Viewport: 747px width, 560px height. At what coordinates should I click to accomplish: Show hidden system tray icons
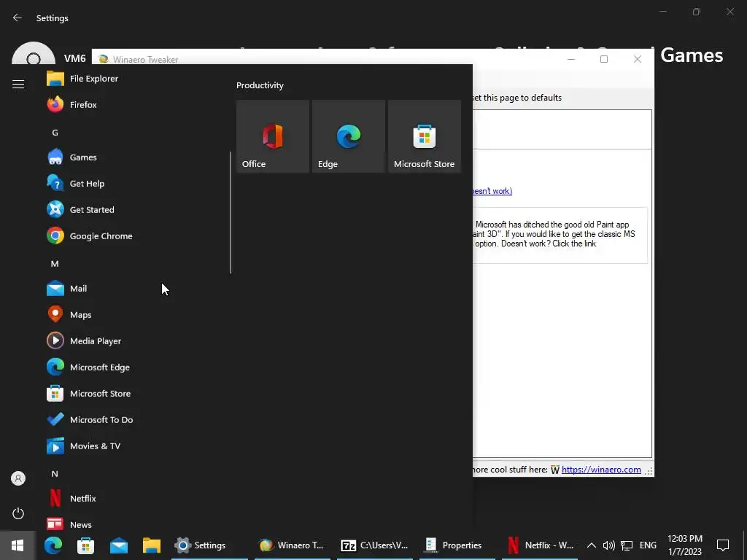coord(591,545)
